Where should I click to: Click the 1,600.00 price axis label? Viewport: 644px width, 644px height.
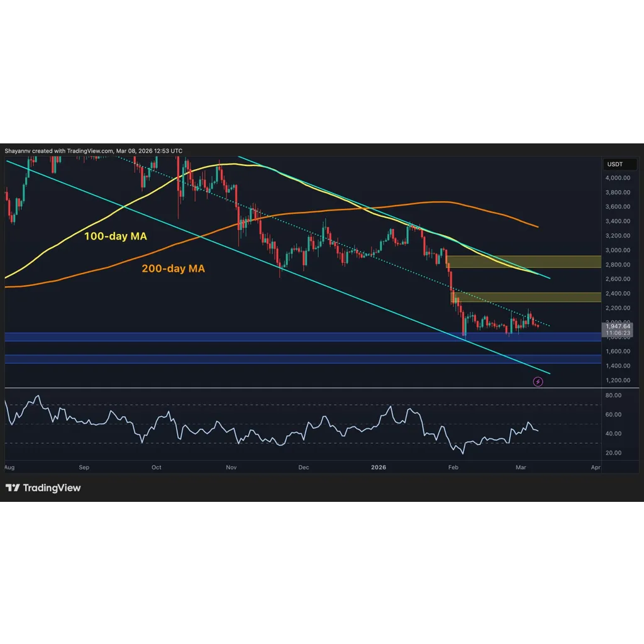click(x=618, y=351)
